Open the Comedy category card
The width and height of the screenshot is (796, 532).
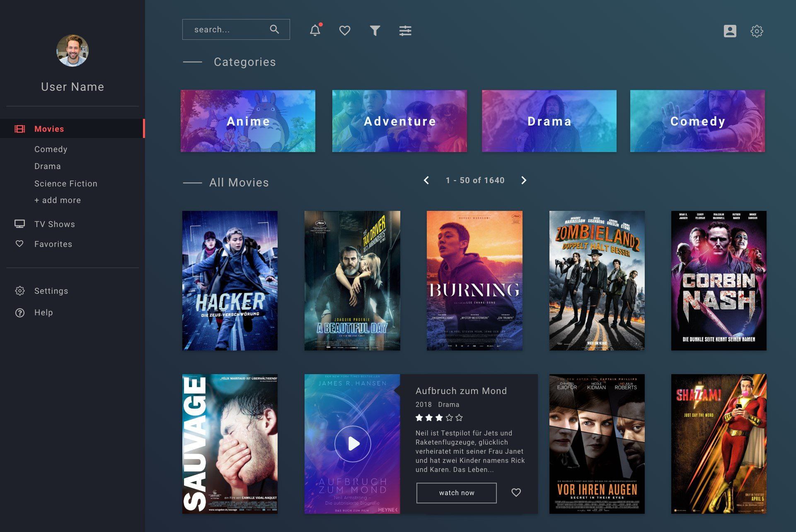(x=697, y=121)
